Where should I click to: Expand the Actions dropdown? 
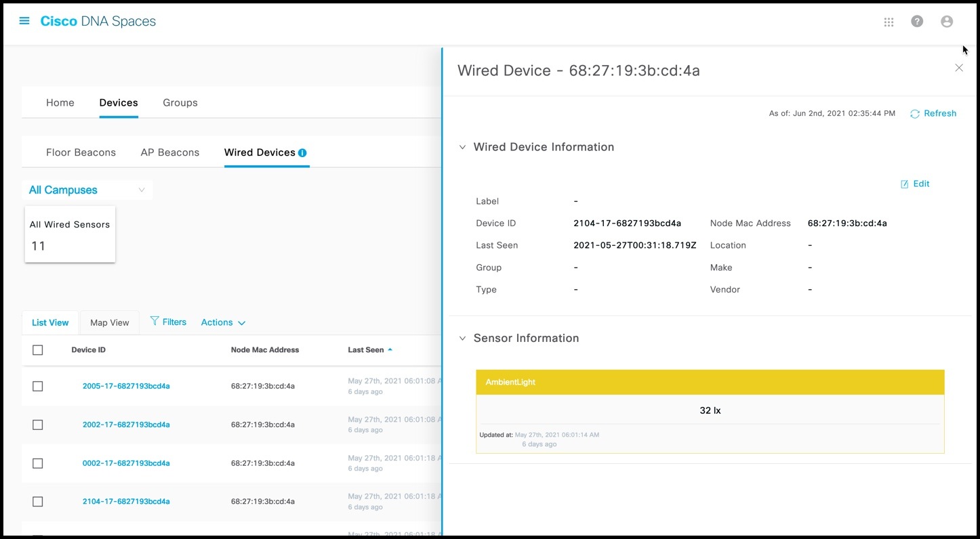pyautogui.click(x=222, y=322)
